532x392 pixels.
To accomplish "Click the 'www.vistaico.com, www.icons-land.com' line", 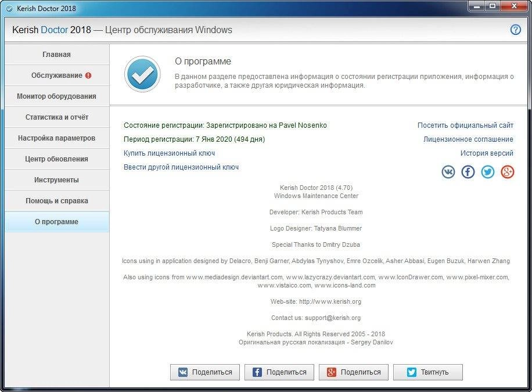I will click(x=316, y=285).
